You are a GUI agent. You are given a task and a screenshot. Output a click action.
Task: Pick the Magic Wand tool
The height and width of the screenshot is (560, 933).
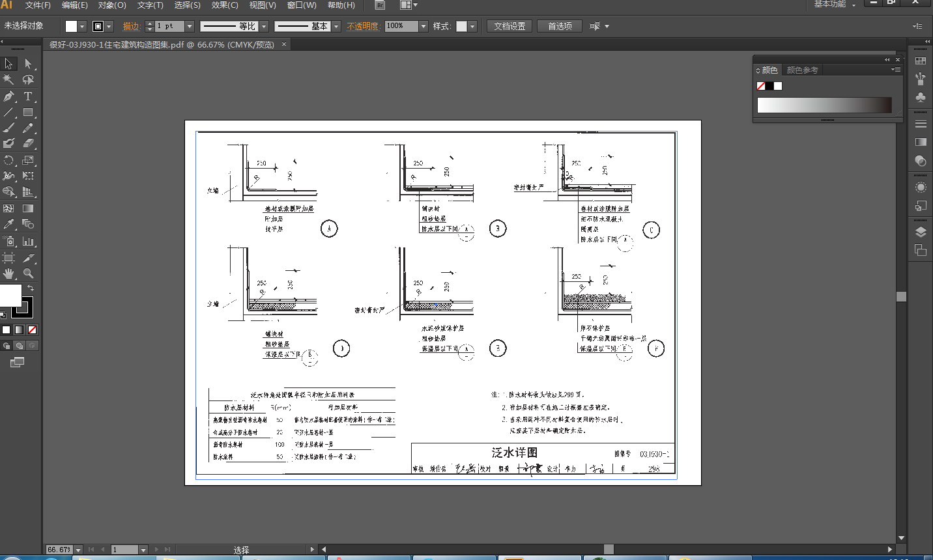(x=8, y=79)
